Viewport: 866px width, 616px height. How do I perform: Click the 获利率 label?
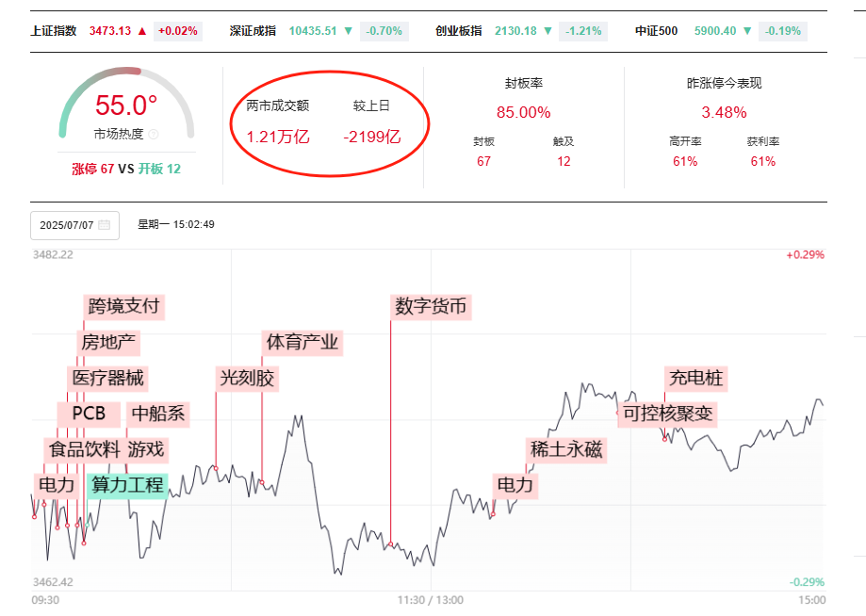(763, 142)
